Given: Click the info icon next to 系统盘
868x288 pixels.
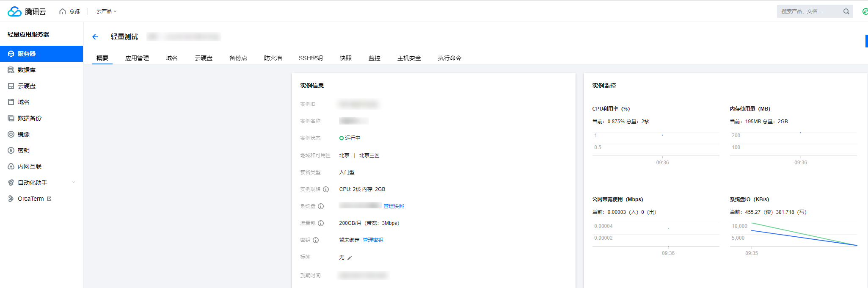Looking at the screenshot, I should [321, 206].
